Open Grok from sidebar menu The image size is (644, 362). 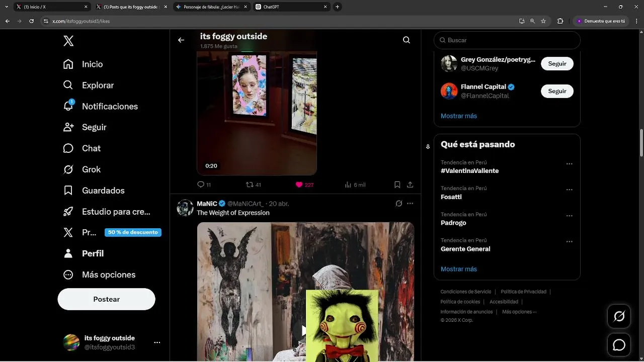pyautogui.click(x=82, y=169)
